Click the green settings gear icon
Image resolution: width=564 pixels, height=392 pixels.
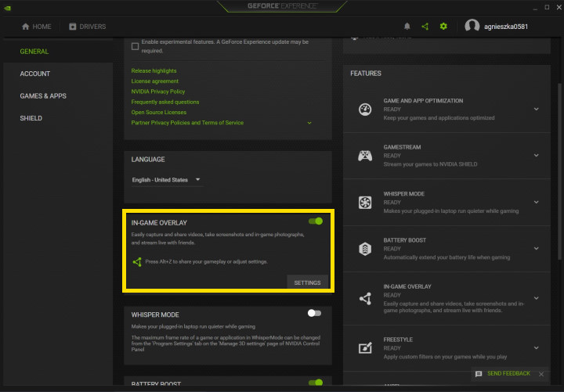[443, 26]
